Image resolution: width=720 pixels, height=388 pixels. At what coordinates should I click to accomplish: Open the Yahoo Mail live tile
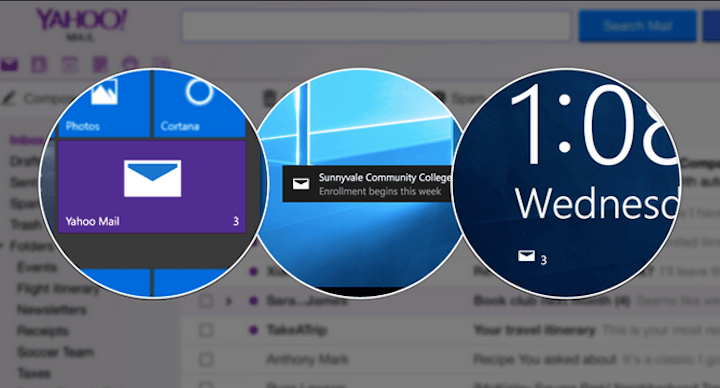[152, 186]
